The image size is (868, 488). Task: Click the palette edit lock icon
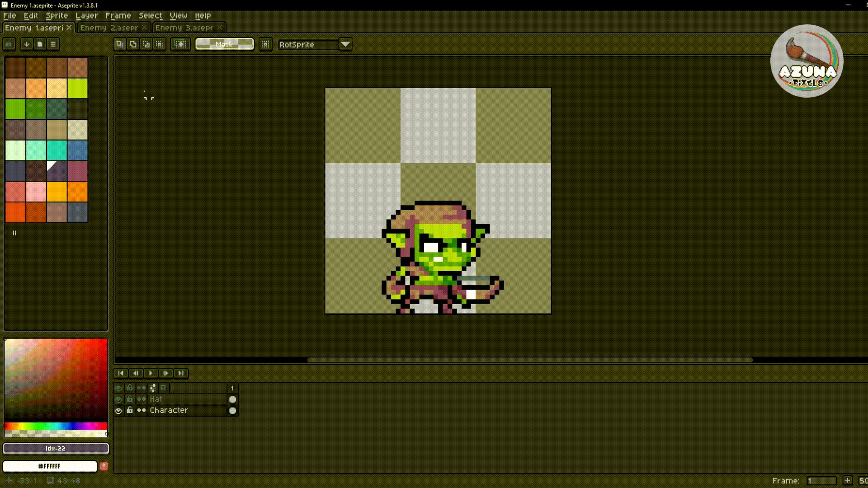(x=9, y=44)
